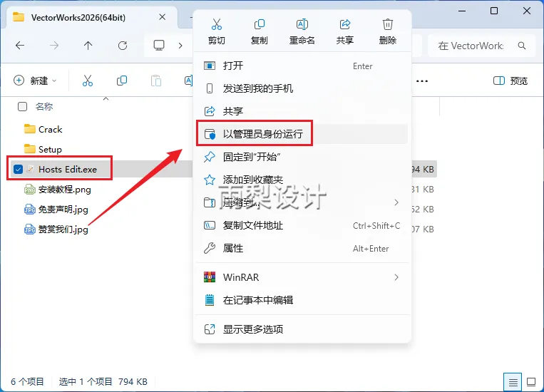This screenshot has width=544, height=392.
Task: Click the This PC monitor icon in address bar
Action: [x=159, y=46]
